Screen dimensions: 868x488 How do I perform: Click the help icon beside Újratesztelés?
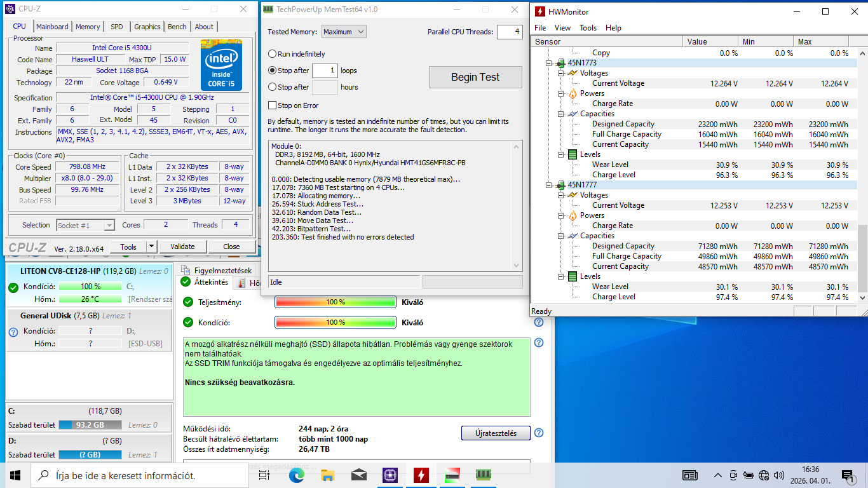[x=539, y=433]
